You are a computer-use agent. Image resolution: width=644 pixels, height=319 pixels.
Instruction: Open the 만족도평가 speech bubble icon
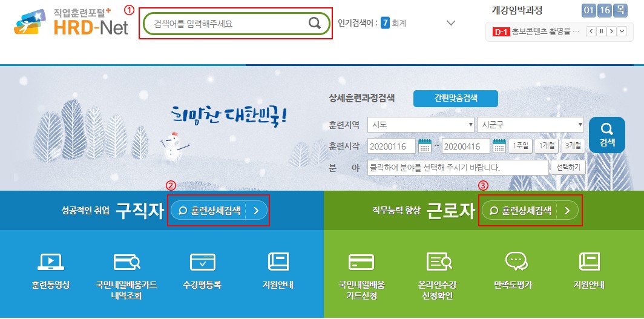516,261
